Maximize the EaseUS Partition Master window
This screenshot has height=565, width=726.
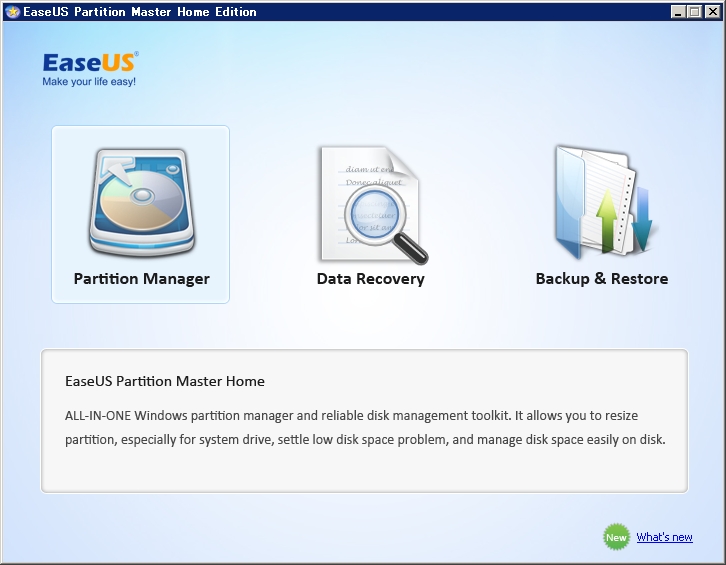click(695, 12)
